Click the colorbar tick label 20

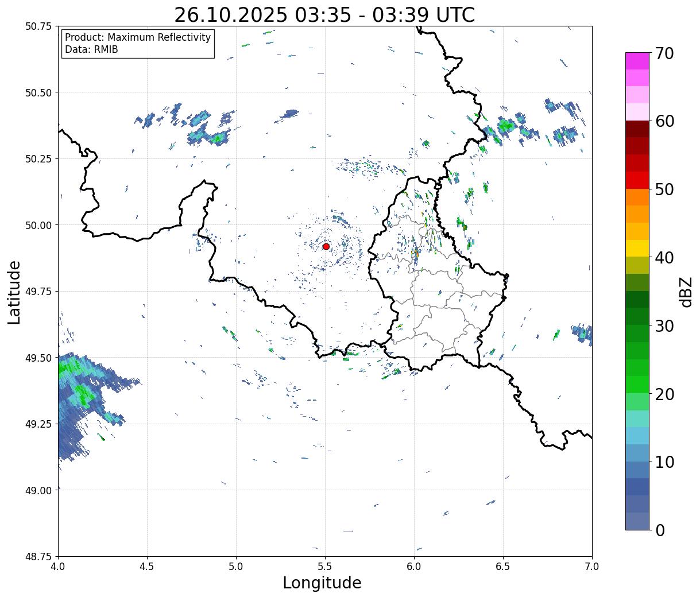(x=664, y=394)
